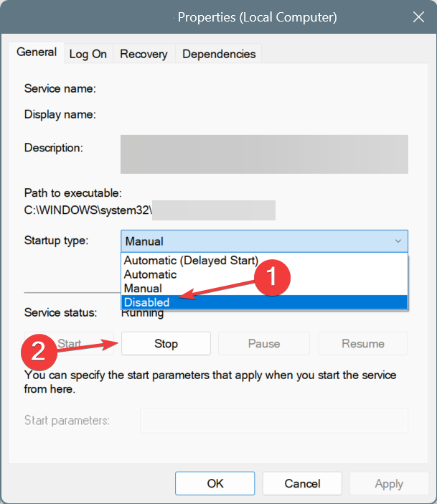
Task: Close the Properties dialog window
Action: click(x=418, y=17)
